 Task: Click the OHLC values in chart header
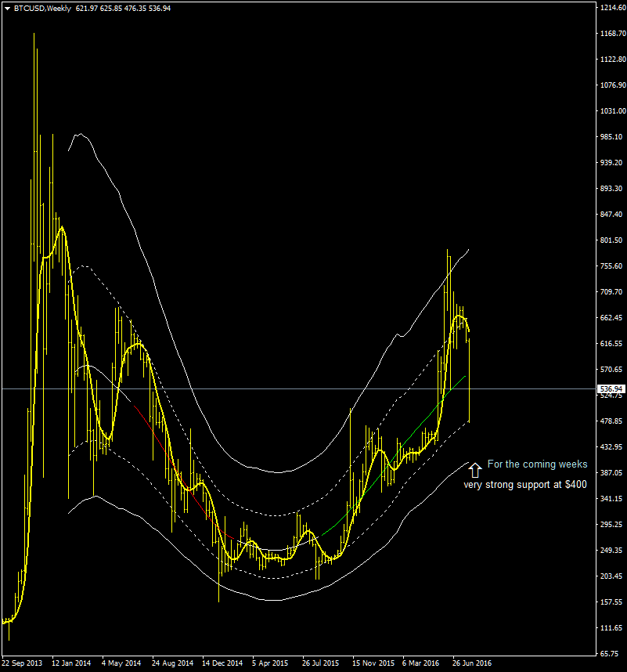click(x=124, y=8)
